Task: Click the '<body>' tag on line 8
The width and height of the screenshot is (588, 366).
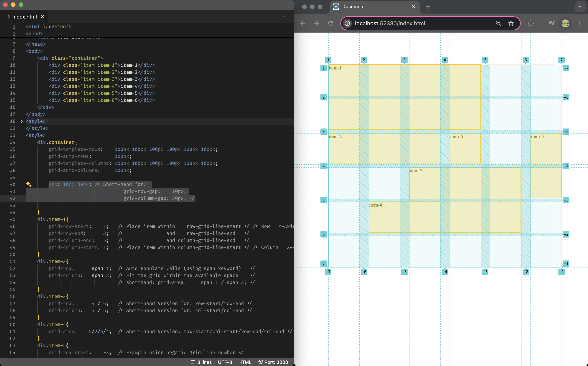Action: click(x=34, y=51)
